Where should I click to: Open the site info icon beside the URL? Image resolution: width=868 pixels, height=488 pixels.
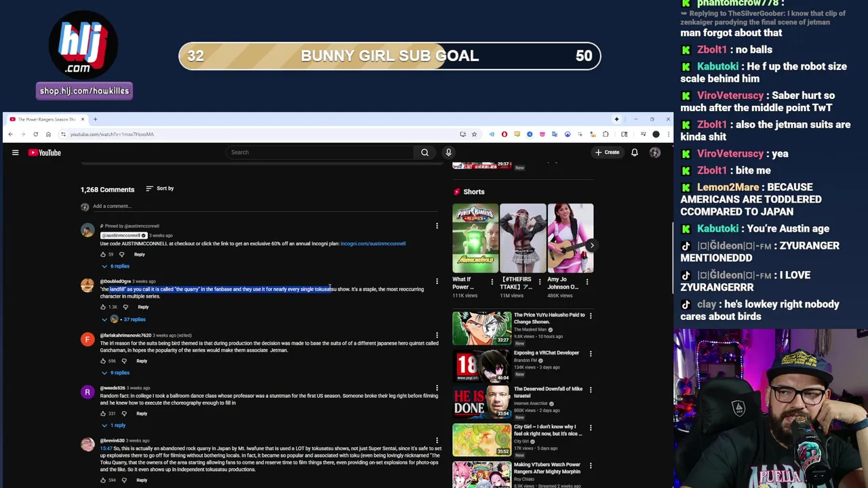click(63, 134)
